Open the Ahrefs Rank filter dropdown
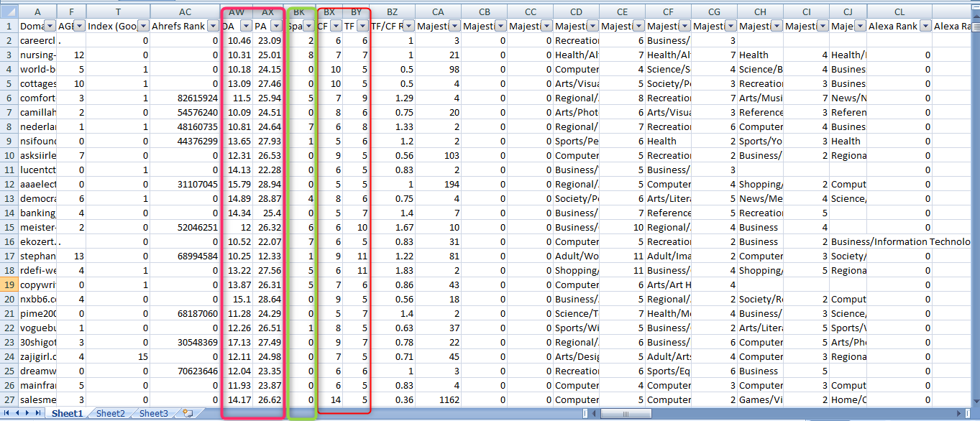The height and width of the screenshot is (421, 980). (212, 26)
